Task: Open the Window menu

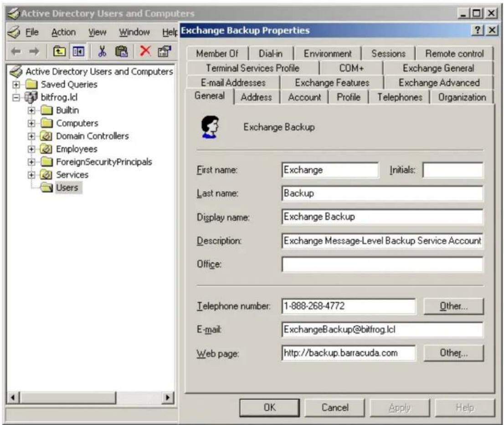Action: tap(134, 32)
